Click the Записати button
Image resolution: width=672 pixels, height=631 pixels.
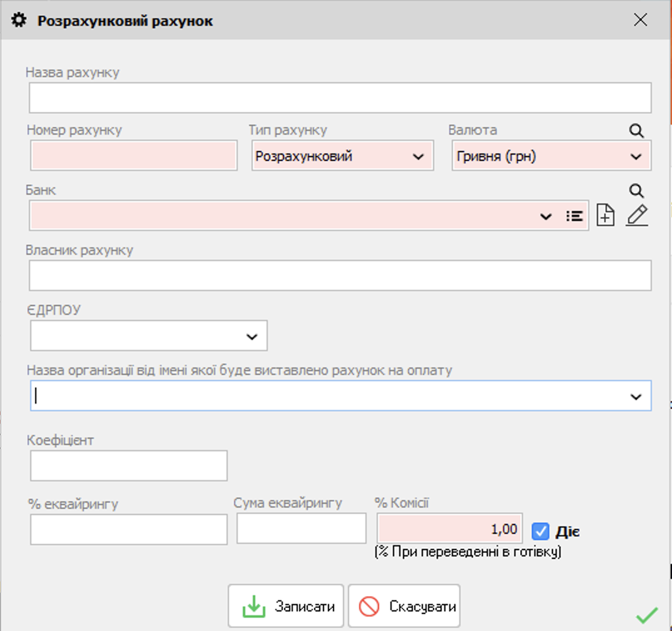[x=286, y=606]
